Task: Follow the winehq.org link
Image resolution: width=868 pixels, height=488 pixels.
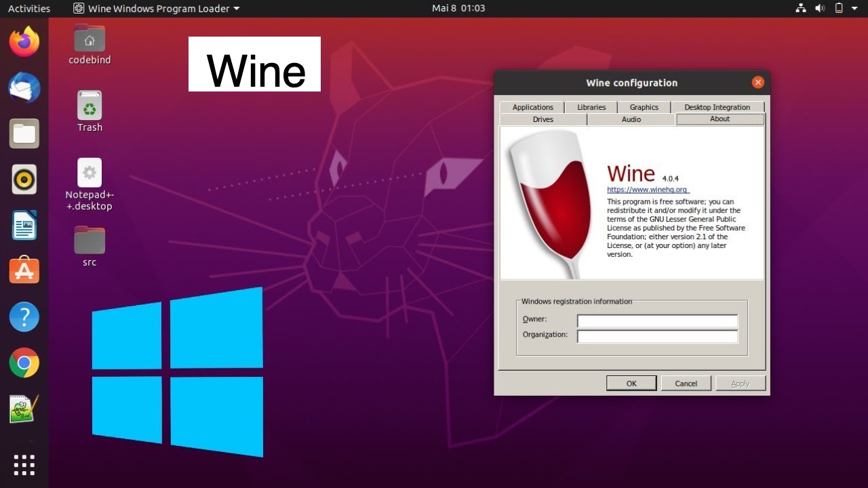Action: pyautogui.click(x=647, y=190)
